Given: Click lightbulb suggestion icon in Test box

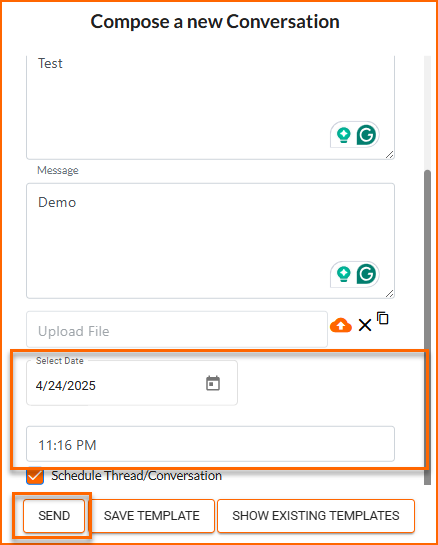Looking at the screenshot, I should pos(344,134).
